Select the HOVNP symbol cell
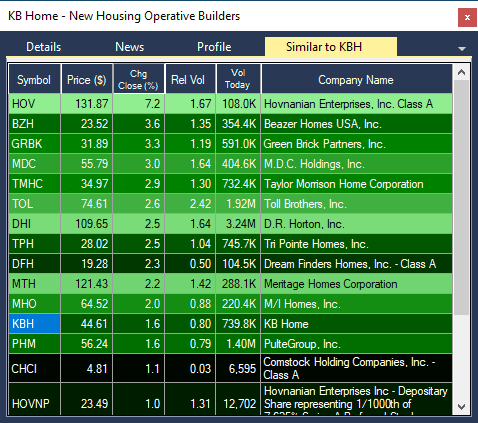The image size is (478, 423). tap(34, 399)
